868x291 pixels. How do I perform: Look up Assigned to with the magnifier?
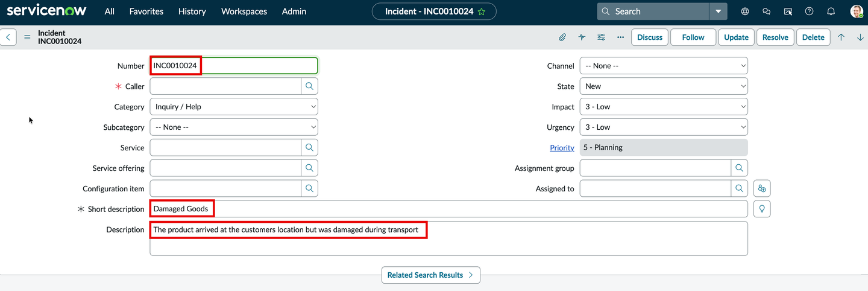click(739, 188)
